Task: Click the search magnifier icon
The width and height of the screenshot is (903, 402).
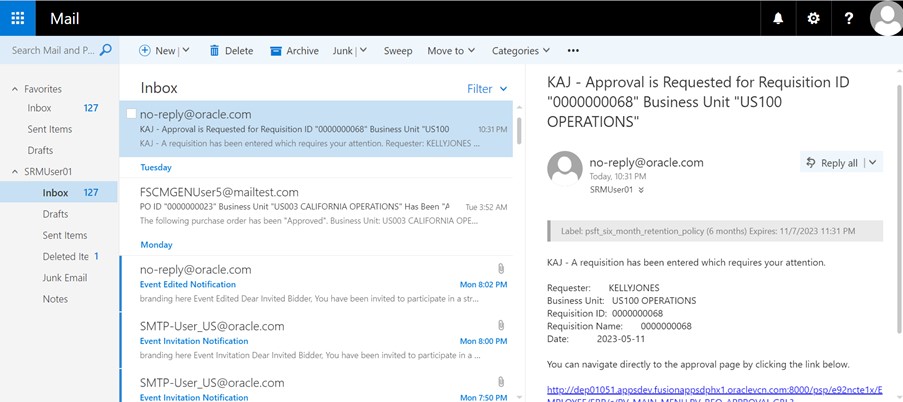Action: click(105, 50)
